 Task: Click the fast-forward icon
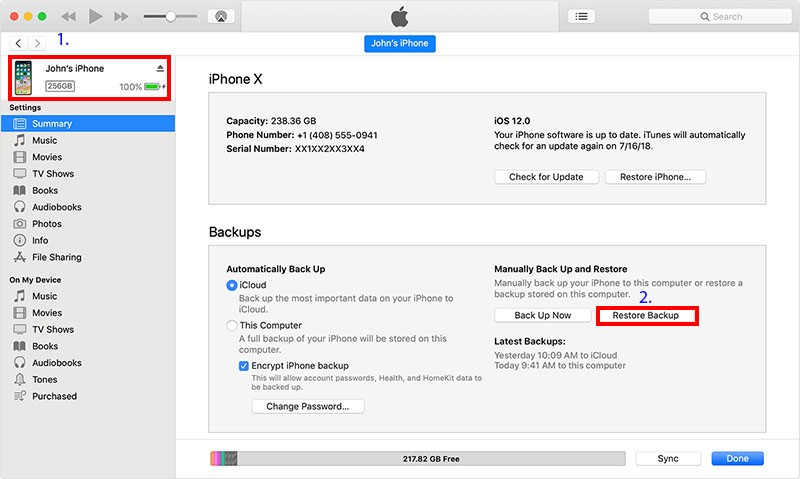[121, 16]
